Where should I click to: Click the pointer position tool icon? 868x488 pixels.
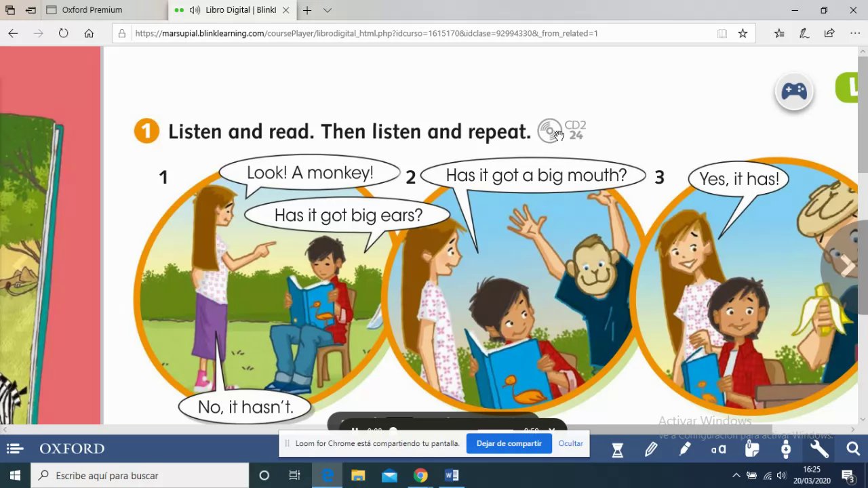coord(786,449)
